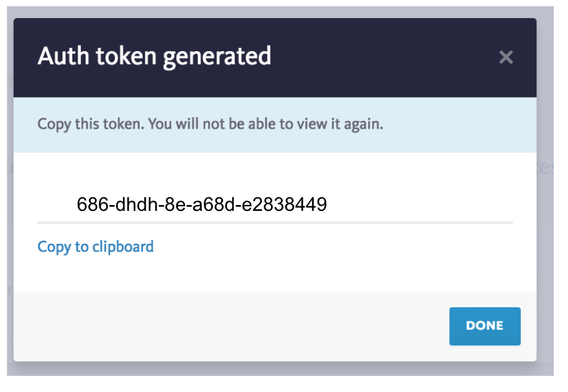
Task: Click the grey footer area beside DONE
Action: [x=231, y=326]
